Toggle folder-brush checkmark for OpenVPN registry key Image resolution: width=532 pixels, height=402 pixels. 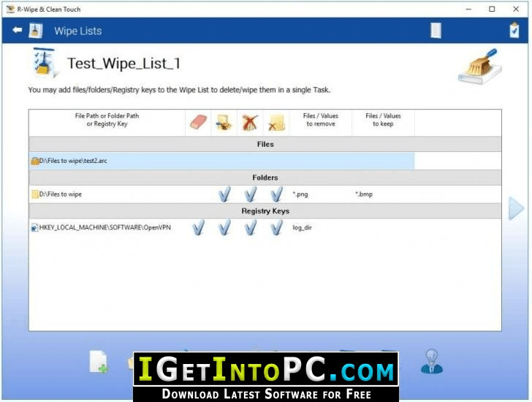tap(224, 227)
